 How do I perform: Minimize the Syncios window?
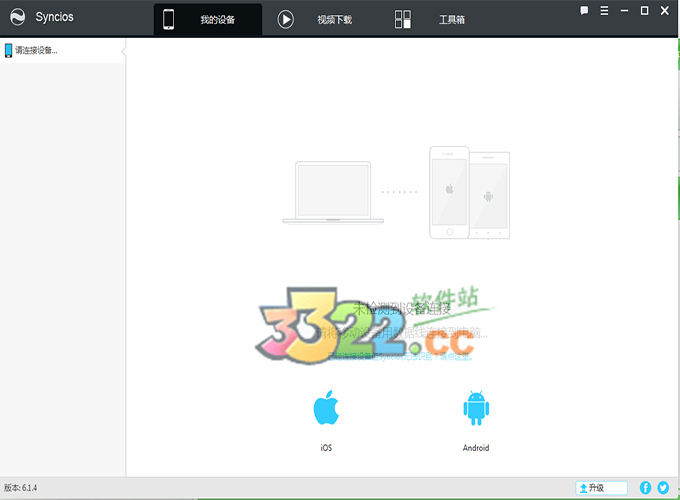click(x=624, y=11)
